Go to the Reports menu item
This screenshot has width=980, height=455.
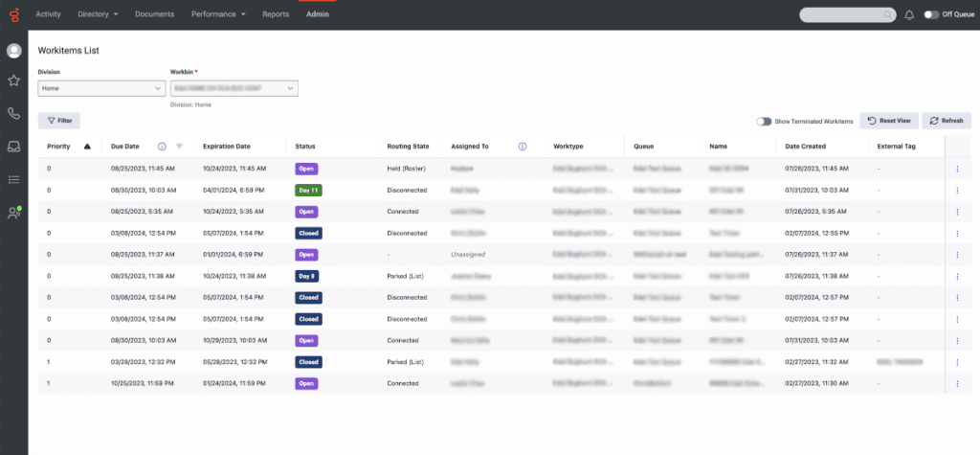coord(276,14)
